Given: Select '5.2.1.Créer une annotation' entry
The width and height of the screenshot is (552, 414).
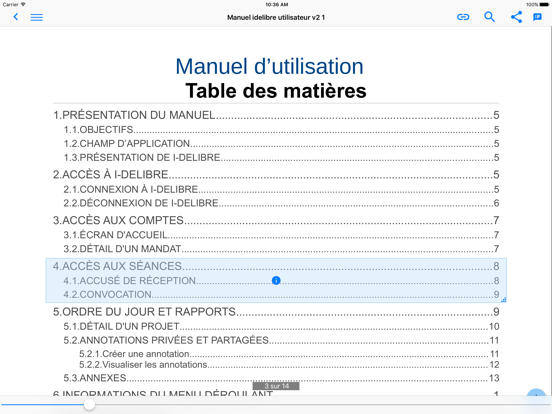Looking at the screenshot, I should point(289,354).
